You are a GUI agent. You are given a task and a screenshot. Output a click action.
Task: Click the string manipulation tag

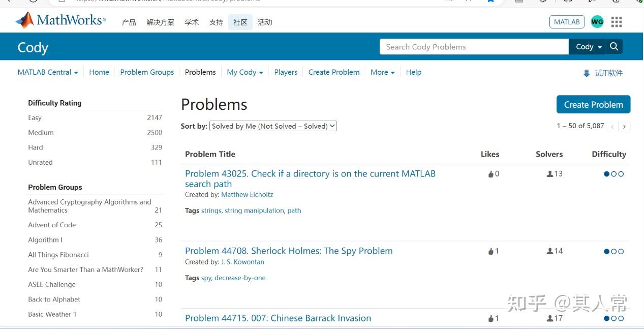pos(254,211)
